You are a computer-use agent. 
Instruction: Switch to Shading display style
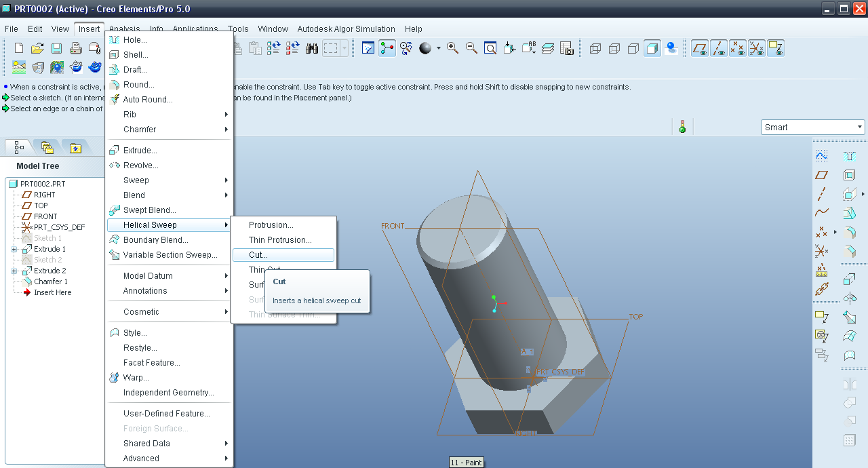pos(652,48)
